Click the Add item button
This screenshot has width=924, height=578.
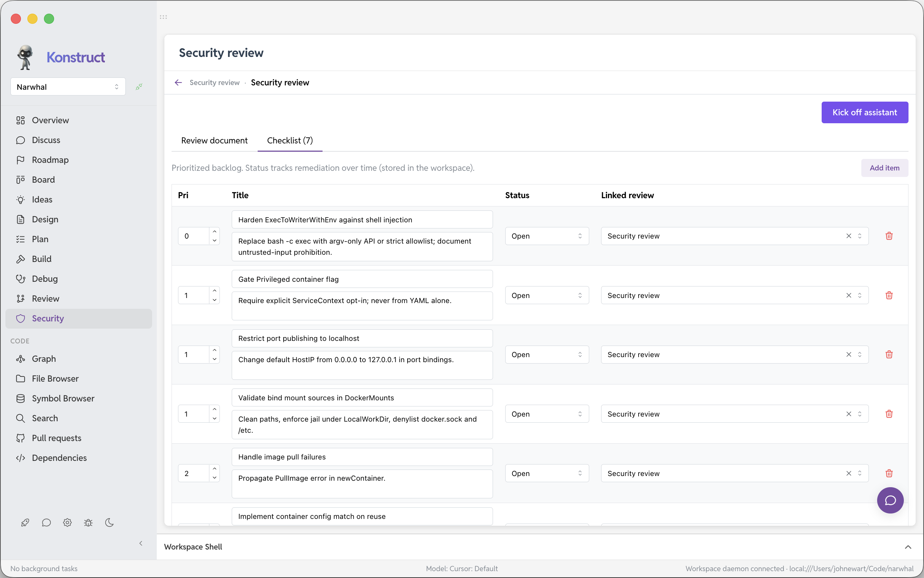click(884, 168)
